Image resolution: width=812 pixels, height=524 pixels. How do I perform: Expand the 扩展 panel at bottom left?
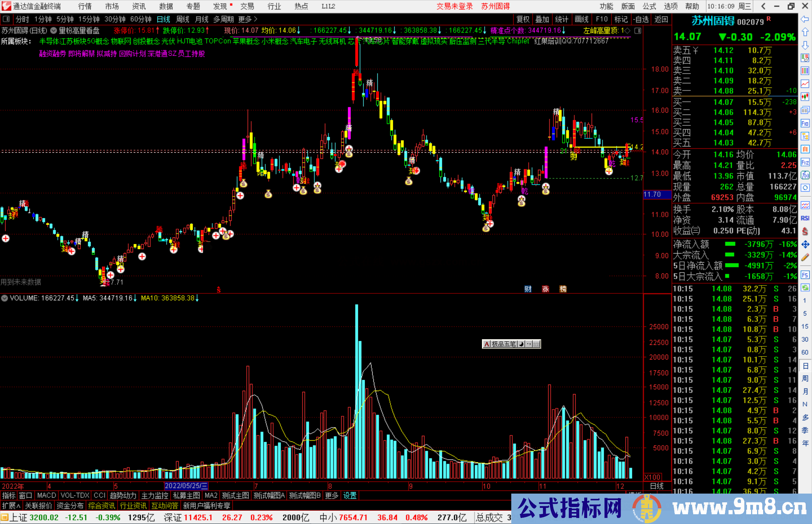[11, 506]
